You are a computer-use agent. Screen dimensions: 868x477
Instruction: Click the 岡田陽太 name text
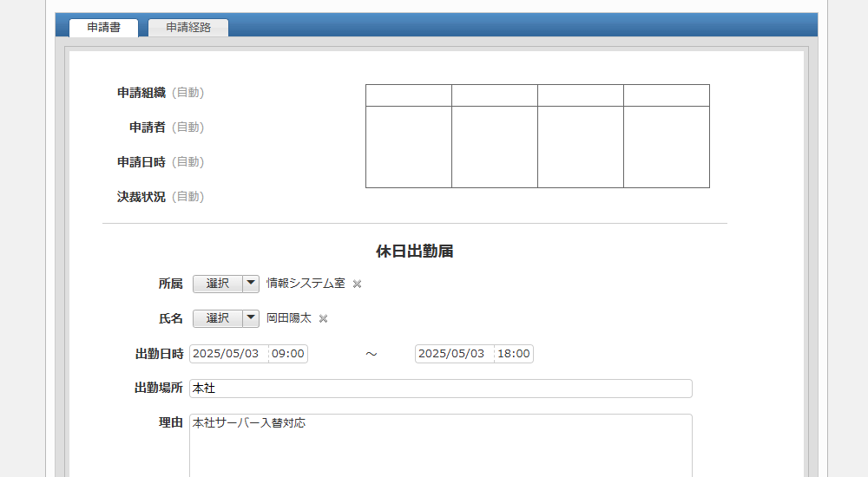pos(288,318)
